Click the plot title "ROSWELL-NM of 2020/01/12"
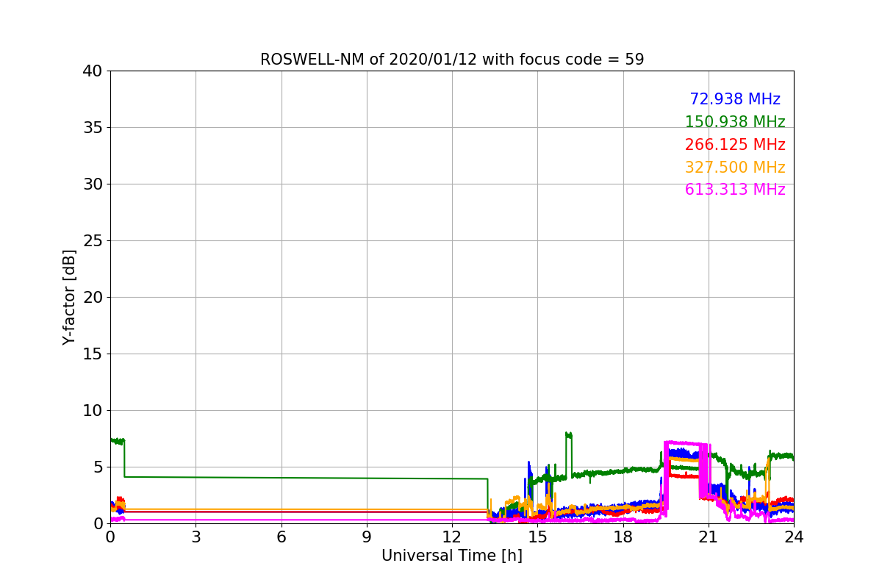 click(x=452, y=60)
